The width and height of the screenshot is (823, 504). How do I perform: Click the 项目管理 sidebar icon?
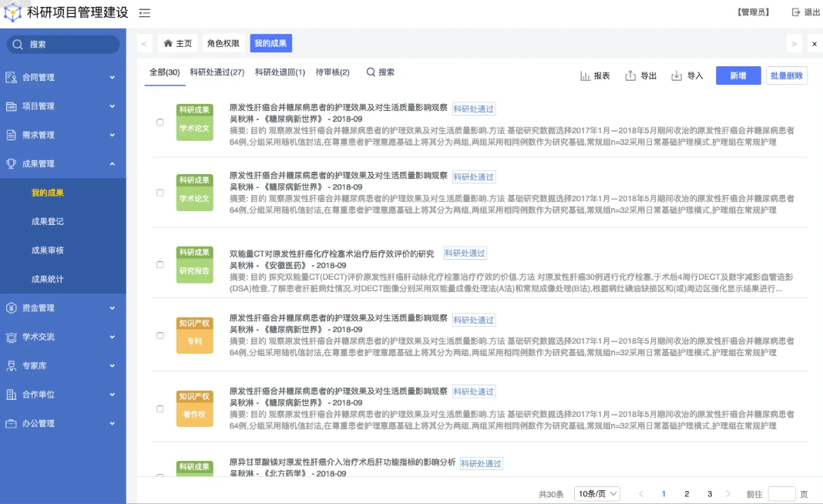pos(11,106)
